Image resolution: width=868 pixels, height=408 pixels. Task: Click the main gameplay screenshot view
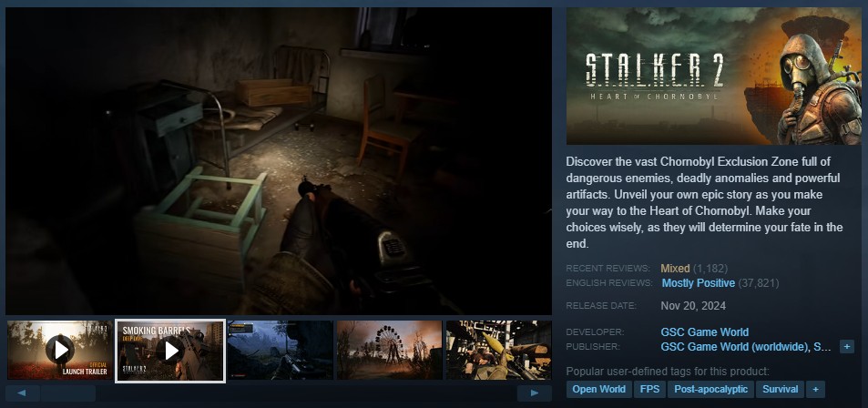tap(279, 161)
